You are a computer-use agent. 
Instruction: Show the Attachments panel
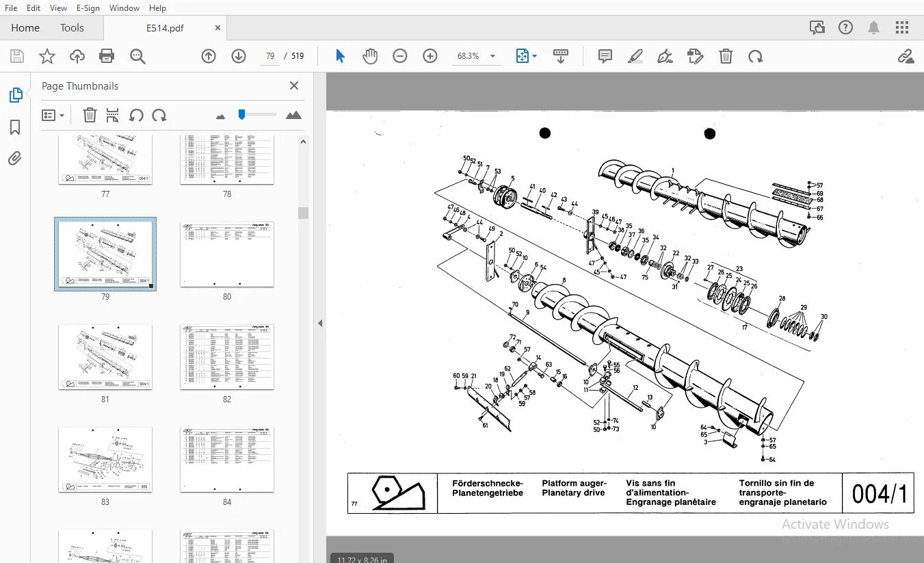point(15,159)
